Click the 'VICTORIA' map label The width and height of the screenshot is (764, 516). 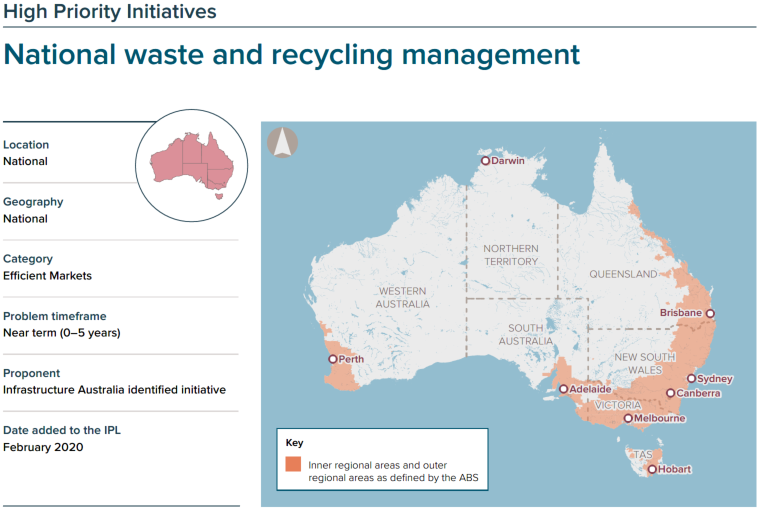point(618,405)
